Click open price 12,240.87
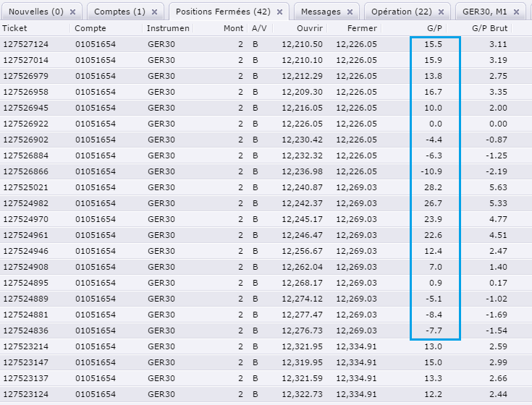532x405 pixels. coord(302,188)
